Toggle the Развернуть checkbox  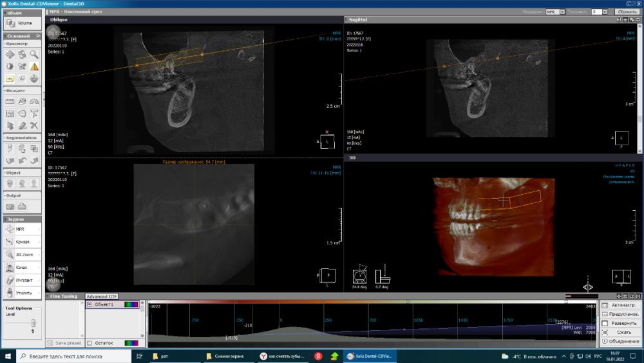point(605,323)
